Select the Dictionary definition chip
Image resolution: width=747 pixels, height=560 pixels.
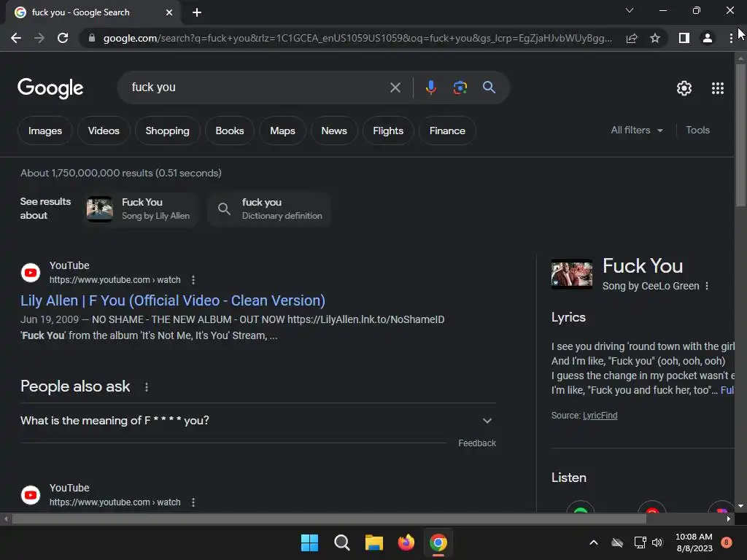pyautogui.click(x=268, y=209)
